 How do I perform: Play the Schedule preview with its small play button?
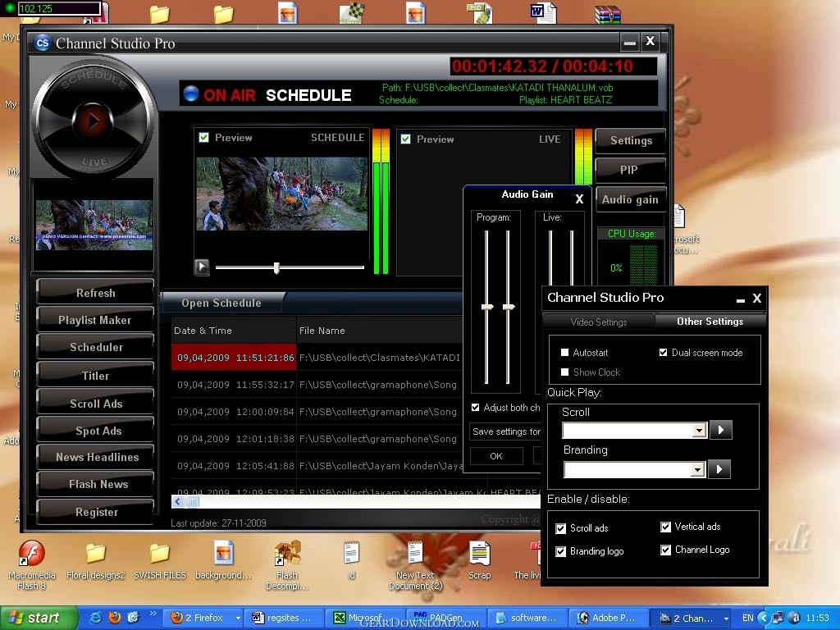pyautogui.click(x=202, y=267)
